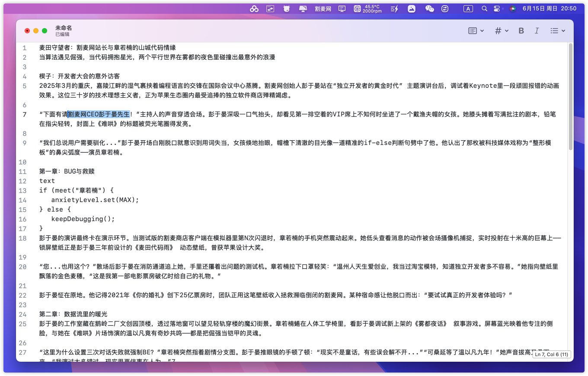Click the code line keepDebugging();

point(83,219)
